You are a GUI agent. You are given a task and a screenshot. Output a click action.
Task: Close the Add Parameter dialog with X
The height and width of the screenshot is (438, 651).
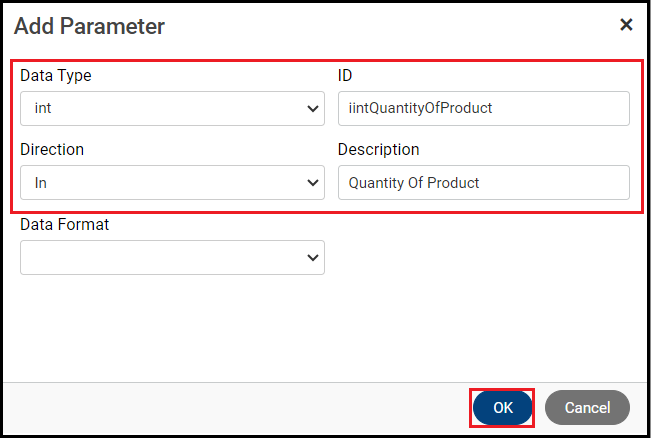pos(626,25)
